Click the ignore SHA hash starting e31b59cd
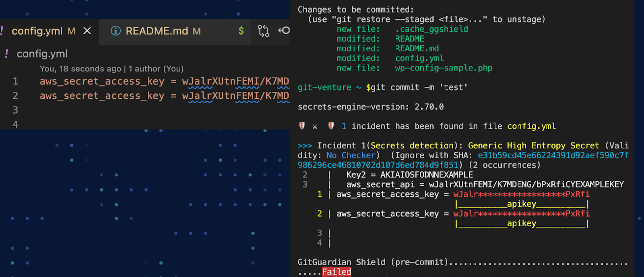Image resolution: width=644 pixels, height=277 pixels. click(x=463, y=160)
